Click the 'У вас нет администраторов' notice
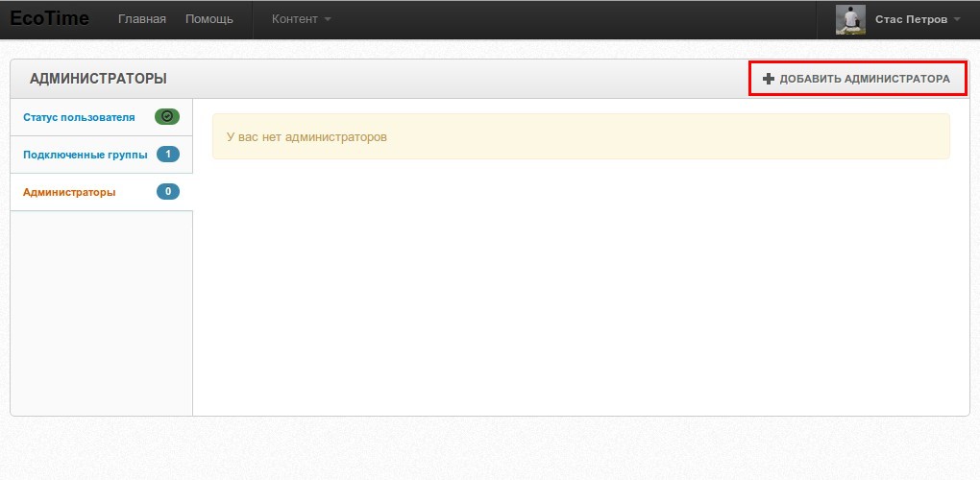The width and height of the screenshot is (980, 480). click(580, 136)
